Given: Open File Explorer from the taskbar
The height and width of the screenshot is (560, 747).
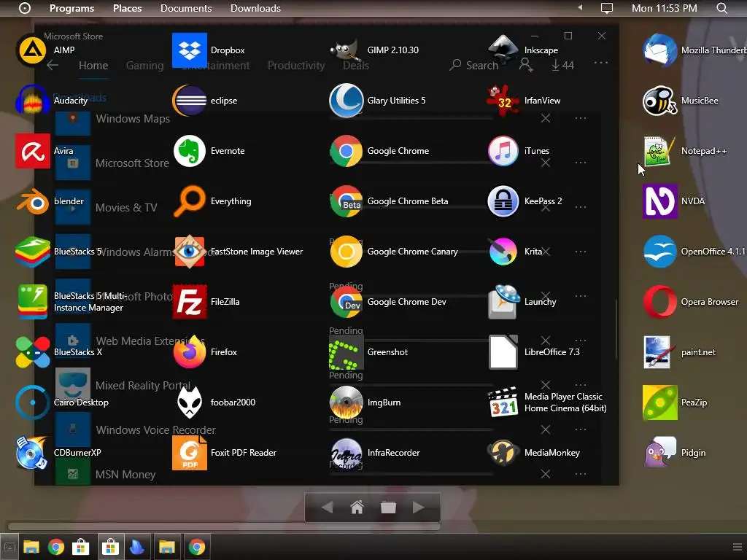Looking at the screenshot, I should point(31,547).
